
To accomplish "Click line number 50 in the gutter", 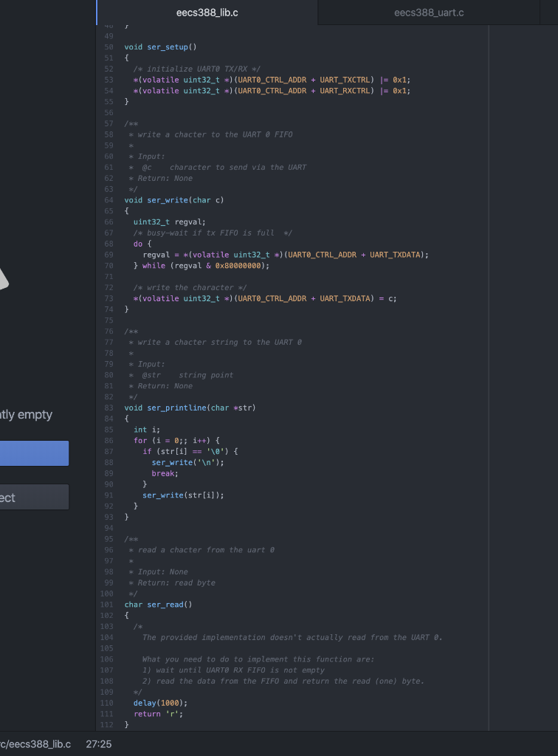I will pos(109,47).
